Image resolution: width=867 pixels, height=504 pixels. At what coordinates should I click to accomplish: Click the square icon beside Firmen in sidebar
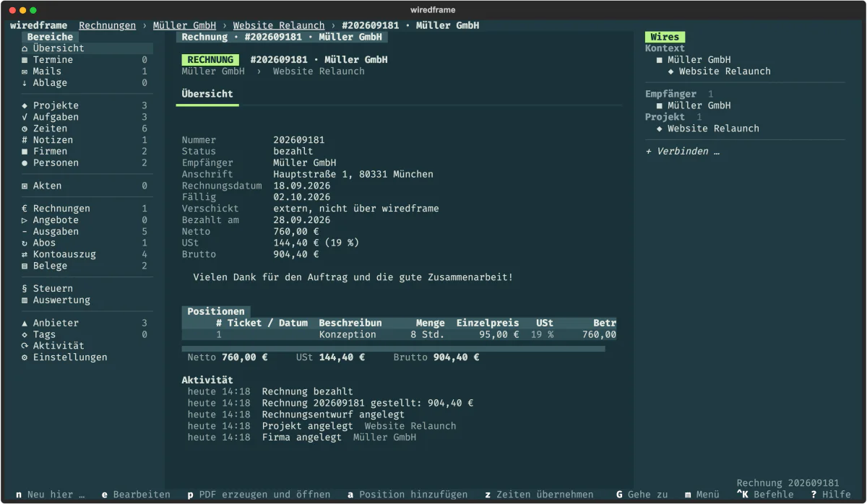25,152
